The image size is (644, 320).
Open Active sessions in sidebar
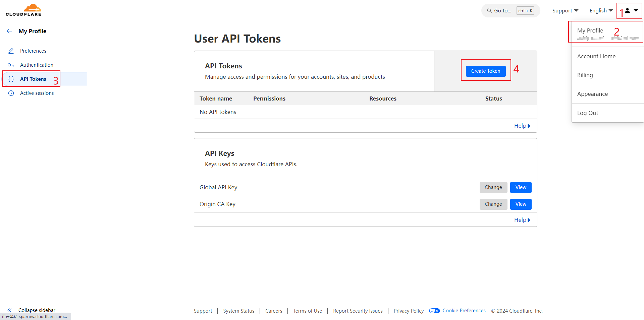[x=37, y=93]
